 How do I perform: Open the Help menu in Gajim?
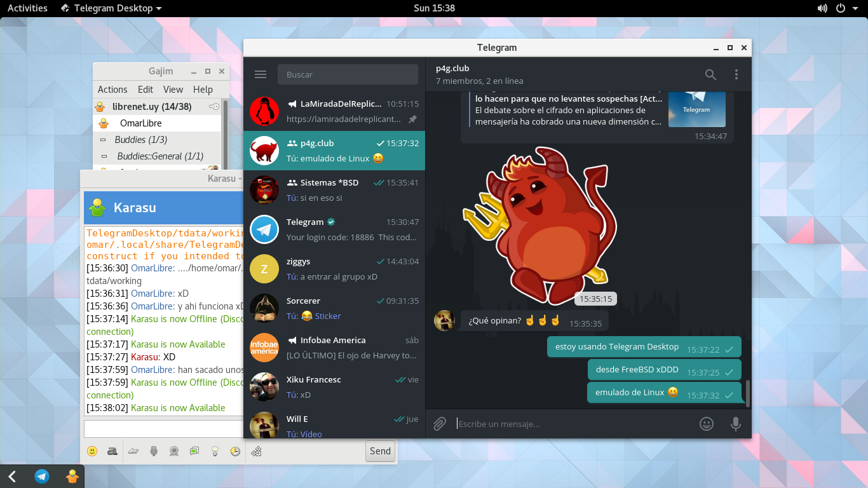(203, 90)
